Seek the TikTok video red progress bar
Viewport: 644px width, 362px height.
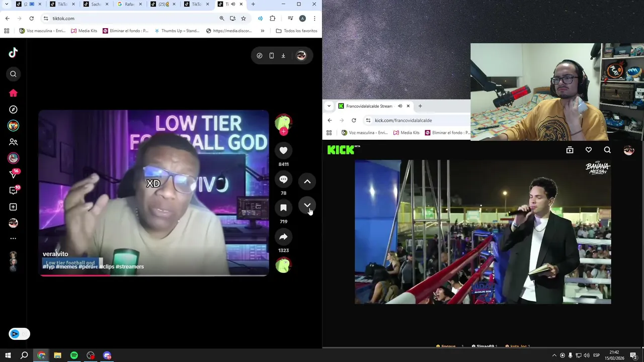(154, 275)
